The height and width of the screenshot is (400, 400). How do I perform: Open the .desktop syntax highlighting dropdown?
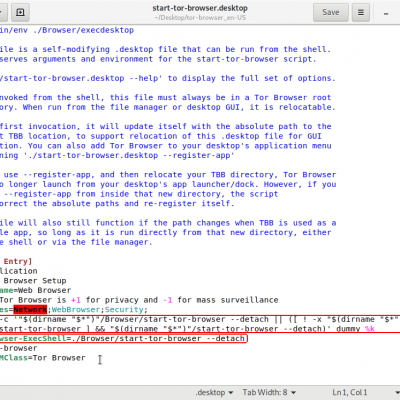point(214,392)
